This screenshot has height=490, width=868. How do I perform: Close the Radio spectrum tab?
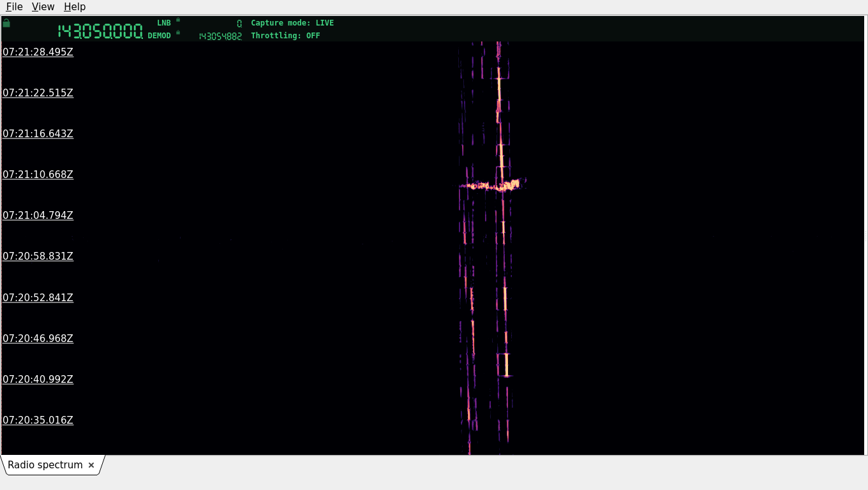coord(91,465)
